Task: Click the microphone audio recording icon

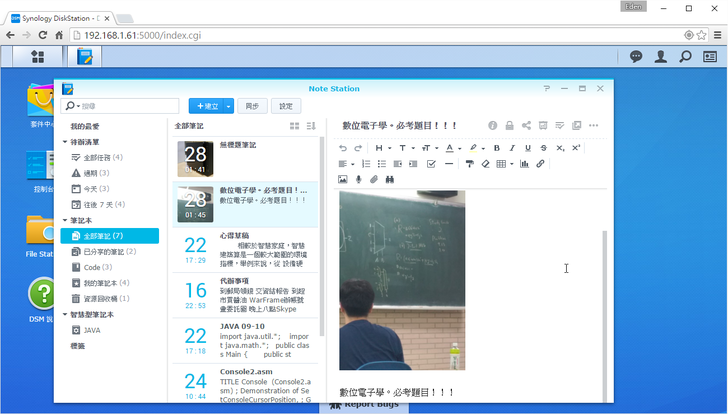Action: [x=358, y=179]
